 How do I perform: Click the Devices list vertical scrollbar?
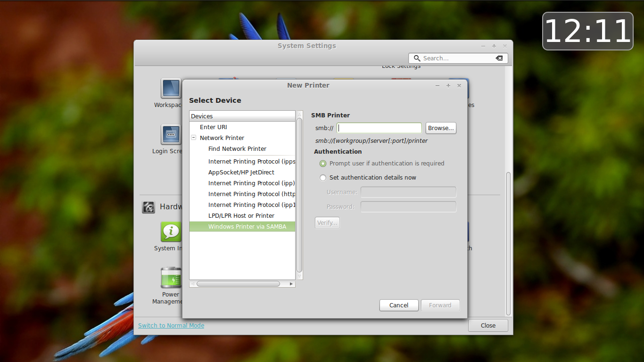pos(299,196)
